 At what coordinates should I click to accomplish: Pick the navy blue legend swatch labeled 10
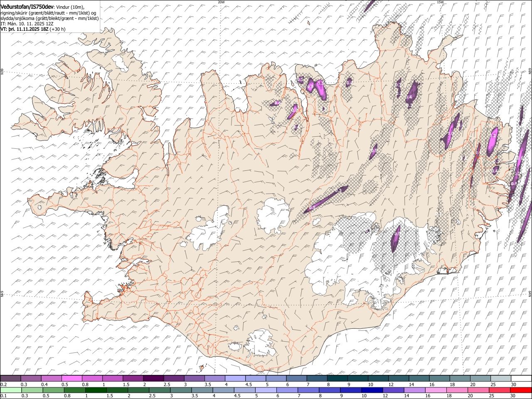pos(372,390)
